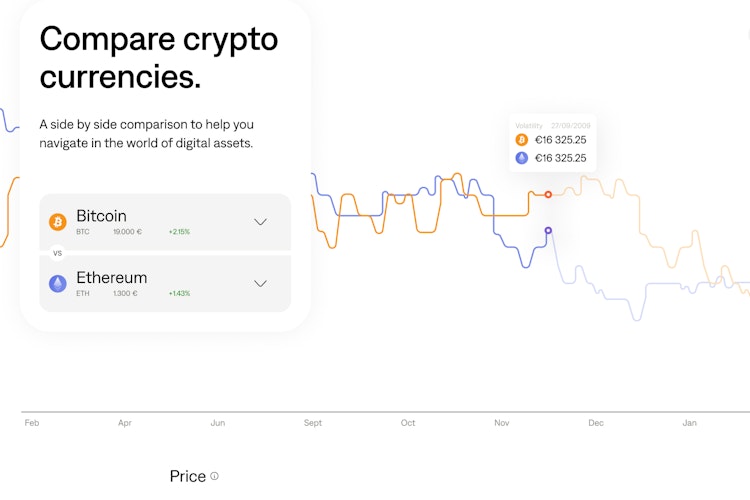Click the Ethereum +1.43% change value
The height and width of the screenshot is (500, 750).
tap(179, 294)
